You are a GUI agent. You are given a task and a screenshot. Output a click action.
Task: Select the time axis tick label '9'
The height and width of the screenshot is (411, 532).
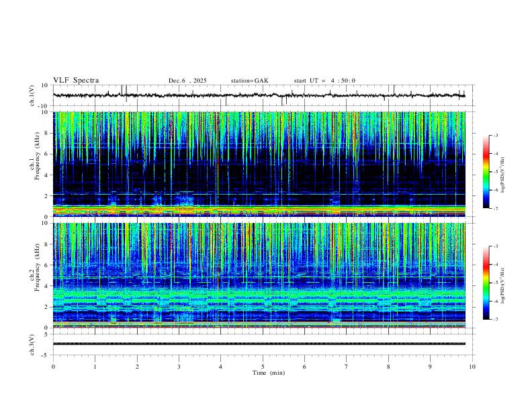430,367
